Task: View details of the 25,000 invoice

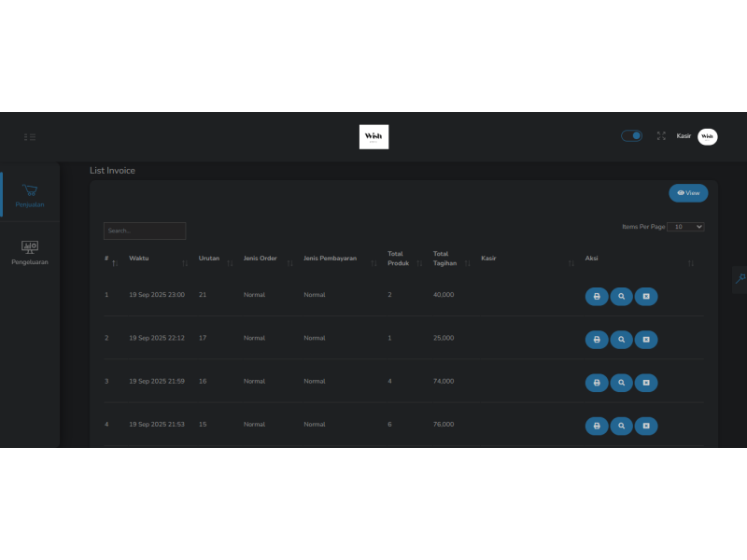Action: (621, 340)
